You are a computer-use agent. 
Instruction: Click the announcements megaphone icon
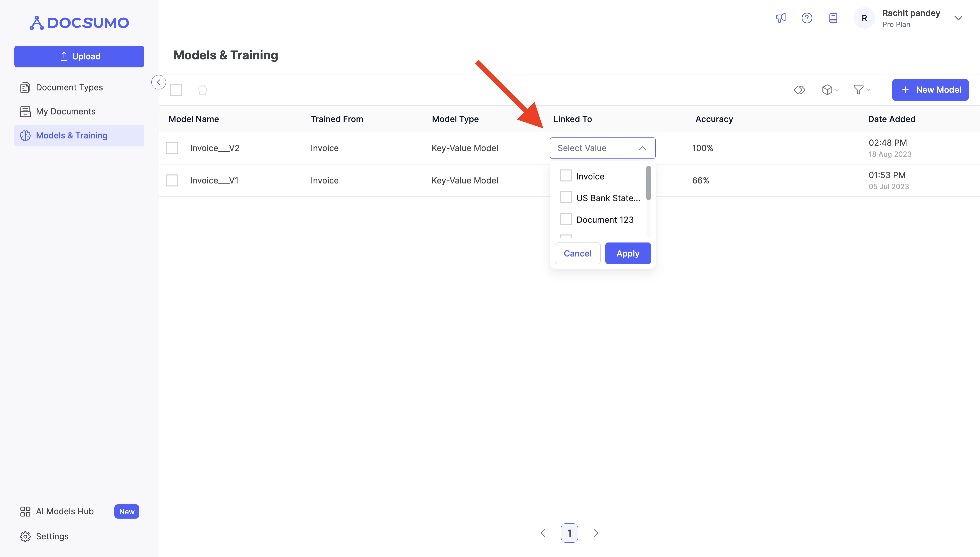(780, 18)
